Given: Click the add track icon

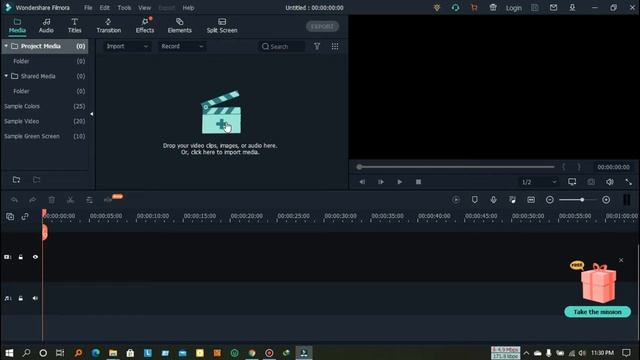Looking at the screenshot, I should (10, 216).
